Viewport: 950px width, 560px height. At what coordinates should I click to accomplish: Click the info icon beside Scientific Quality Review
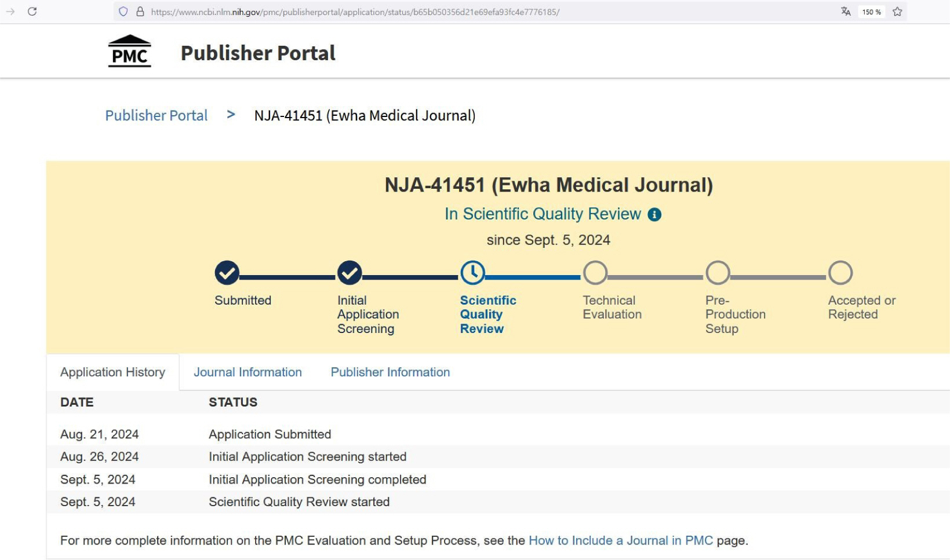pyautogui.click(x=654, y=215)
